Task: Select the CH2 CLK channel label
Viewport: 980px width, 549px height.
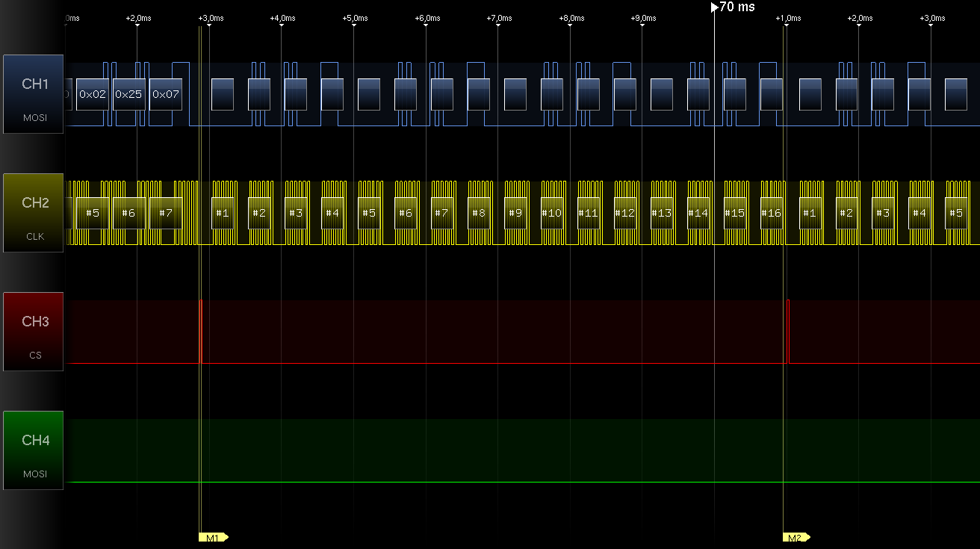Action: click(x=34, y=213)
